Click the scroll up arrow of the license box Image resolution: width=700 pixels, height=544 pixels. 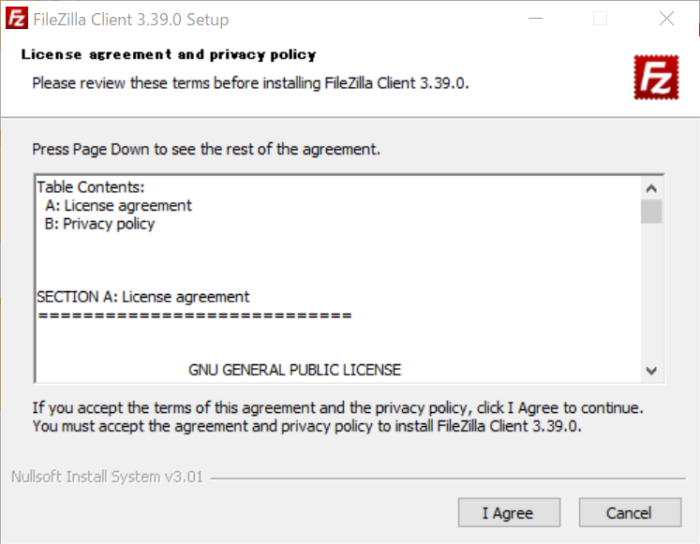click(x=651, y=188)
